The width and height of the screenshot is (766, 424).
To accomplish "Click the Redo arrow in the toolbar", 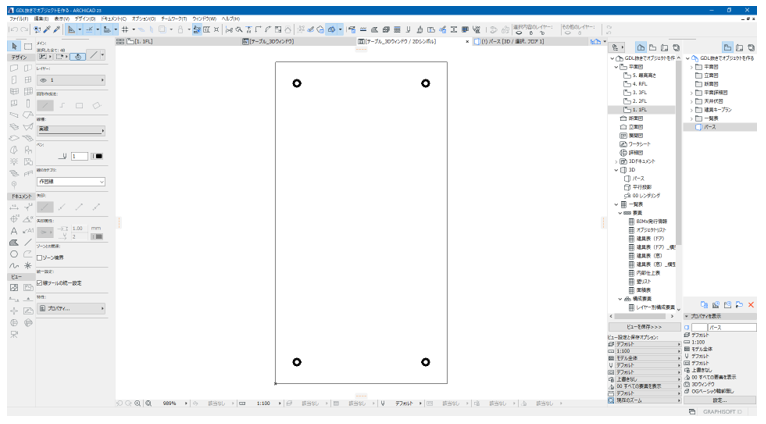I will click(x=23, y=30).
